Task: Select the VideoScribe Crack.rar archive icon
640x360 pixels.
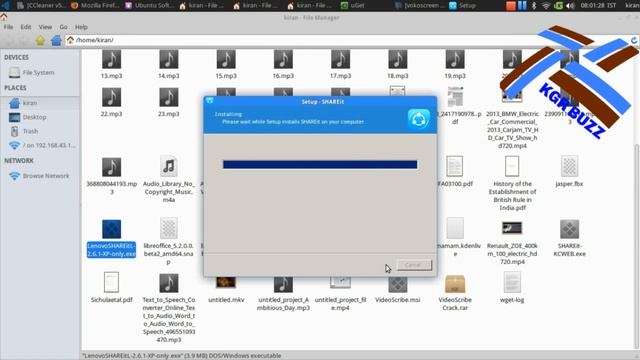Action: (455, 284)
